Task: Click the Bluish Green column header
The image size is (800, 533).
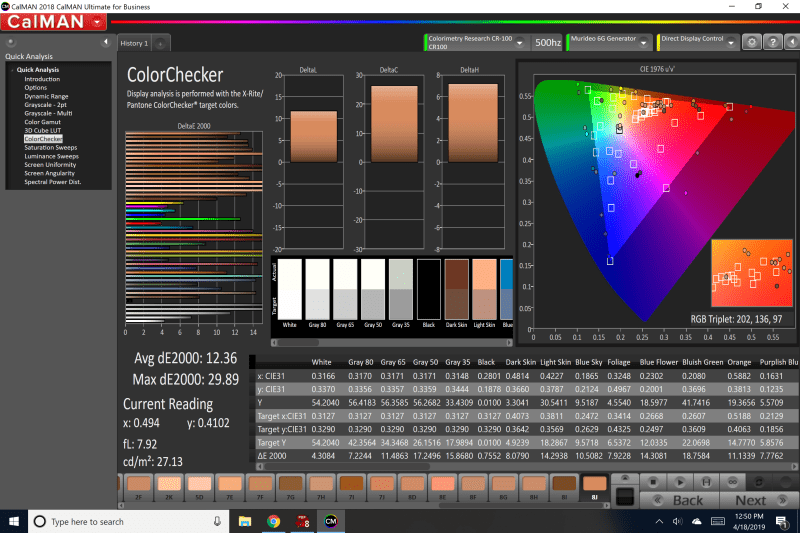Action: [703, 362]
